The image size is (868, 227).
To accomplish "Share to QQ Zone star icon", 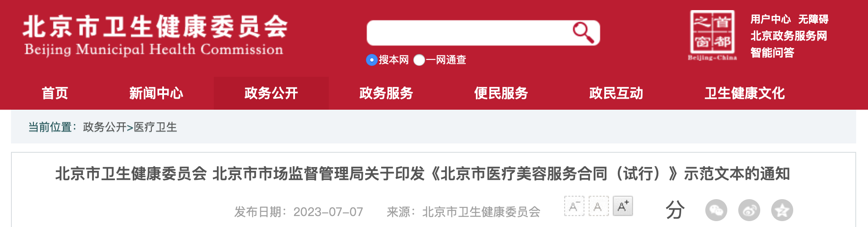I will tap(782, 210).
